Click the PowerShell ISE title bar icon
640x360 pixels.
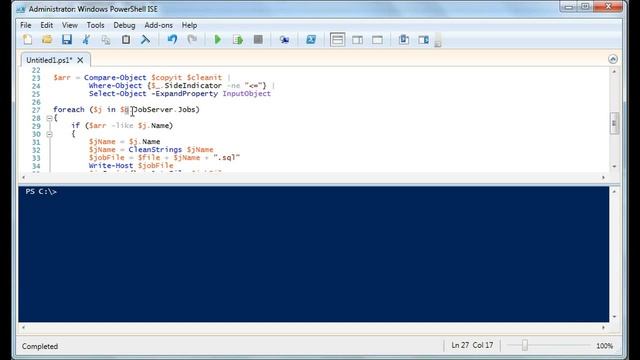[21, 9]
